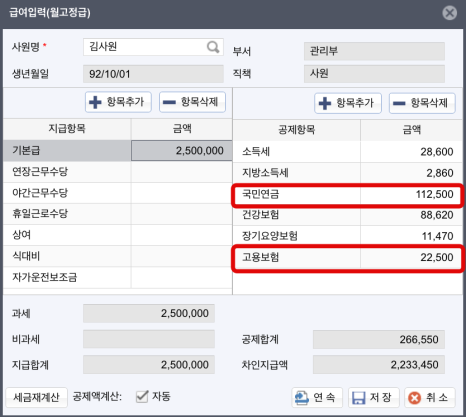The height and width of the screenshot is (417, 466).
Task: Click the 지급항목 column header
Action: click(67, 129)
